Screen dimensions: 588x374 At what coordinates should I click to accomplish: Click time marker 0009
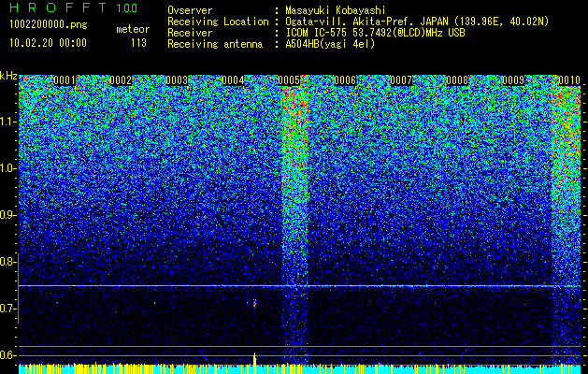pos(513,80)
